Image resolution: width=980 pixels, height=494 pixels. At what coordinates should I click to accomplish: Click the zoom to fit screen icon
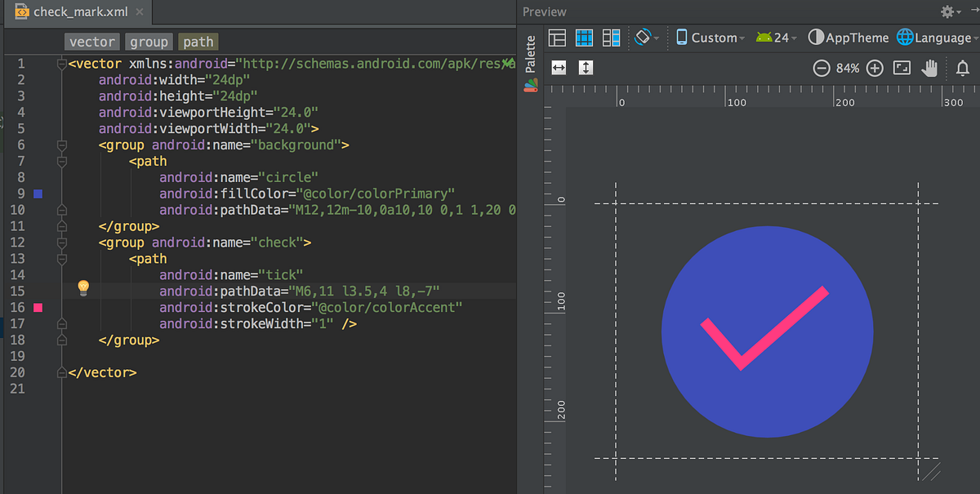point(902,69)
